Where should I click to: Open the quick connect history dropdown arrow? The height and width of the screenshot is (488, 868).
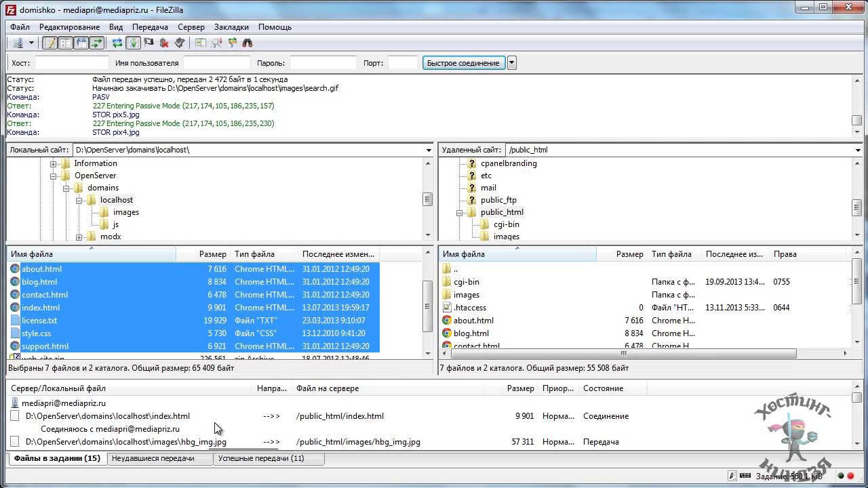click(512, 63)
